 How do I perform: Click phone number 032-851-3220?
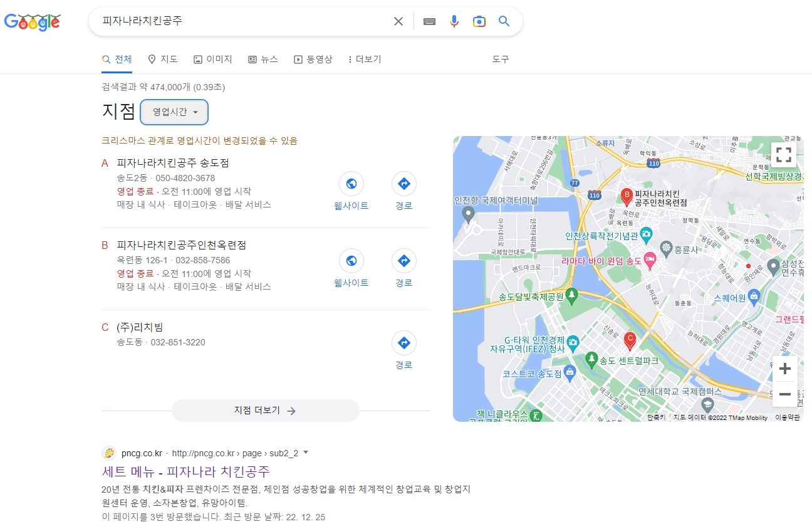178,342
